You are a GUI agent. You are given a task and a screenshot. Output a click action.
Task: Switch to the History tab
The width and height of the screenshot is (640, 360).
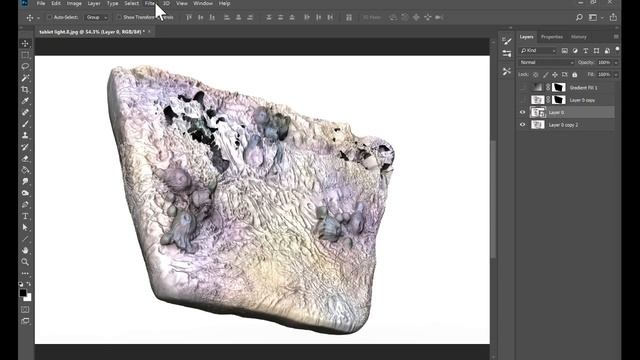coord(578,37)
